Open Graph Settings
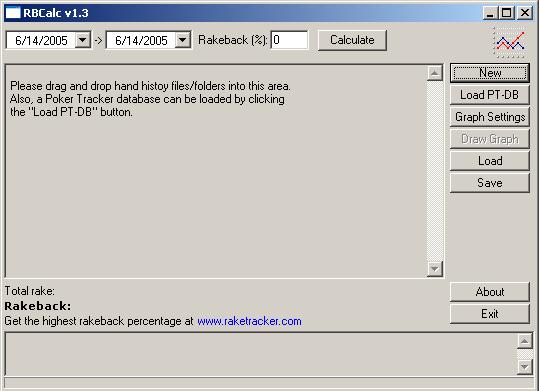 [x=490, y=117]
